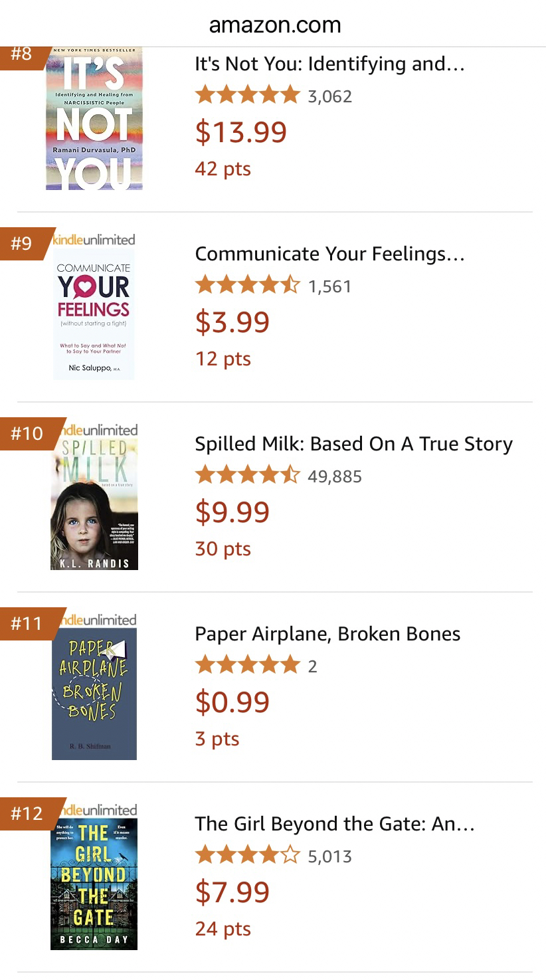Viewport: 546px width, 980px height.
Task: Click star rating with 5,013 reviews
Action: click(247, 856)
